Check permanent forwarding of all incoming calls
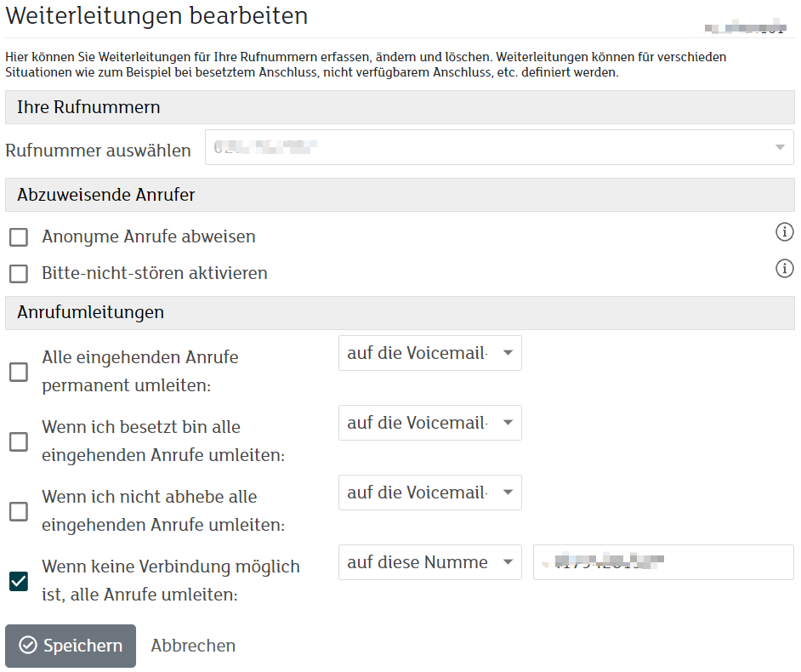The height and width of the screenshot is (672, 801). point(19,372)
